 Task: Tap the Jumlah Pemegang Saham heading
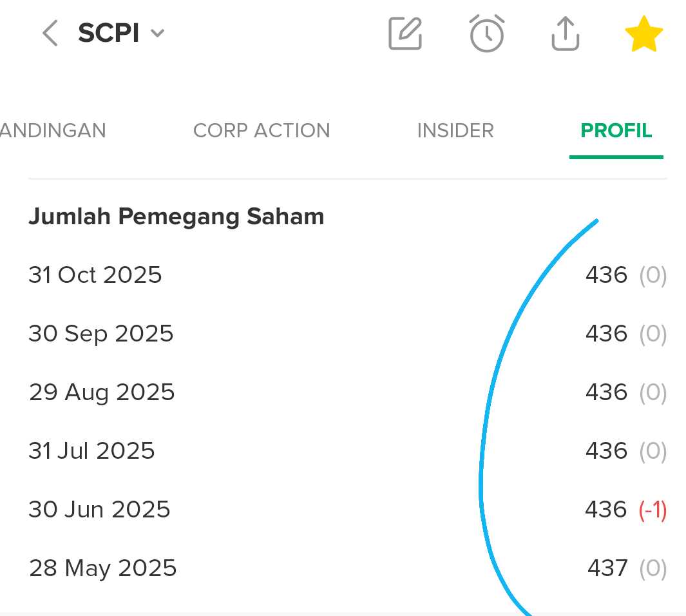(176, 217)
